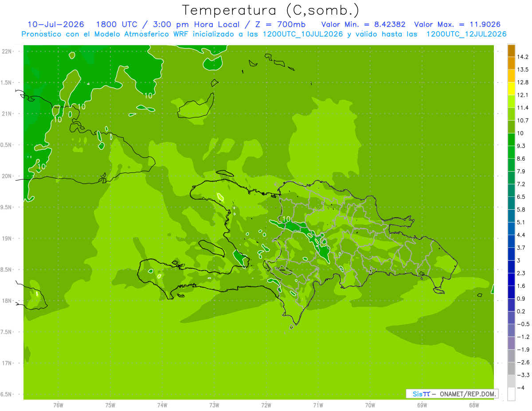Click the '10' contour label inside Hispaniola
The width and height of the screenshot is (532, 411).
coord(286,219)
